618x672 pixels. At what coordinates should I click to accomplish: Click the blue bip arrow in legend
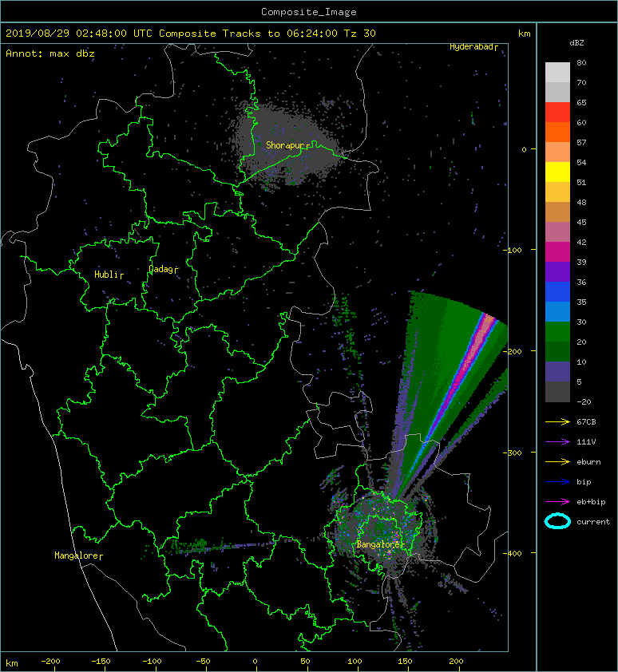[x=557, y=482]
